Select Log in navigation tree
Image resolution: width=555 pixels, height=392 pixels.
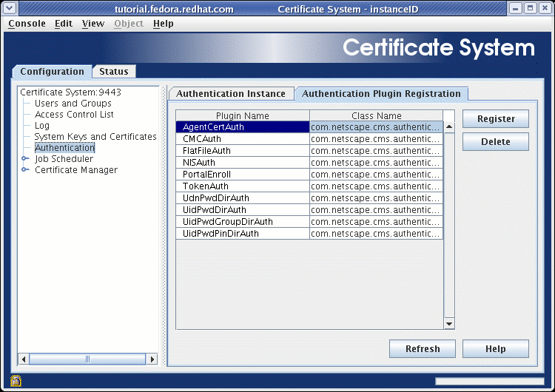[x=41, y=126]
